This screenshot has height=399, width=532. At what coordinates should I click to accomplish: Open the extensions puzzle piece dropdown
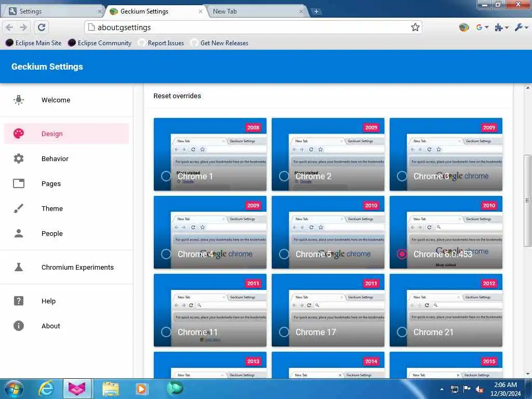coord(501,27)
